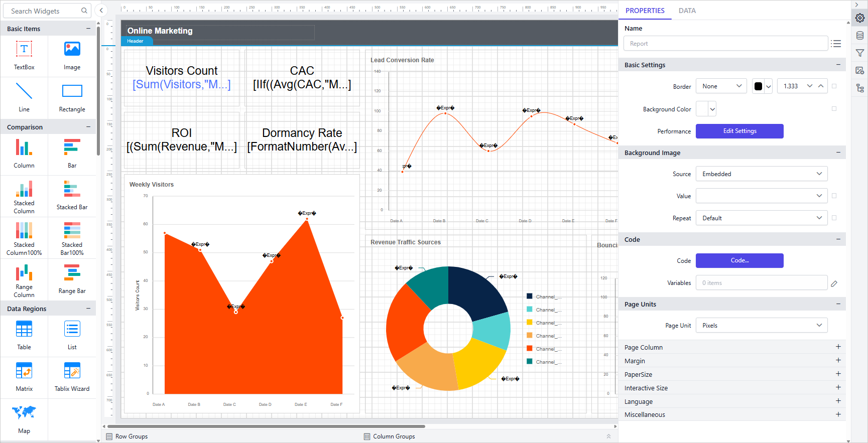Select the Column chart widget
This screenshot has height=443, width=868.
[x=24, y=154]
